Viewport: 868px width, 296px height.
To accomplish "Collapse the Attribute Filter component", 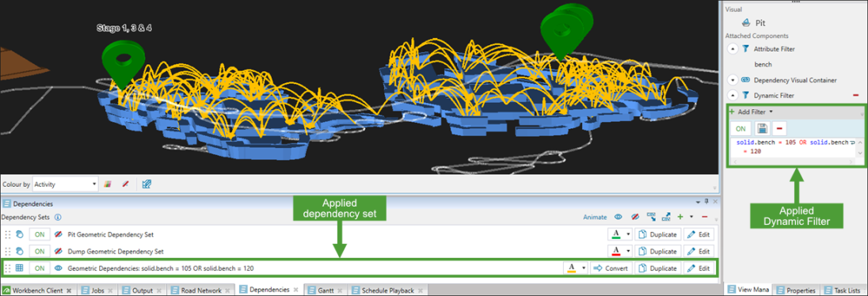I will (x=733, y=49).
